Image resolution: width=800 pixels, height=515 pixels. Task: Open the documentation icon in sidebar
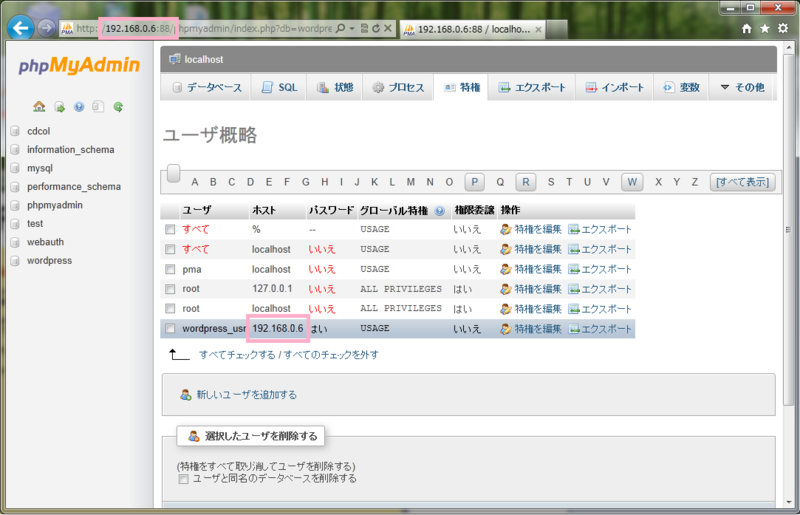79,107
